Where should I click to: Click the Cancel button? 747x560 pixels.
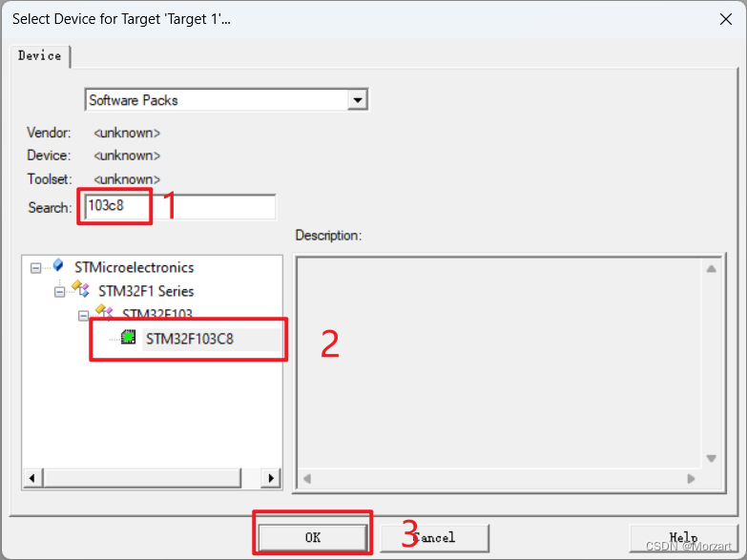click(x=435, y=538)
